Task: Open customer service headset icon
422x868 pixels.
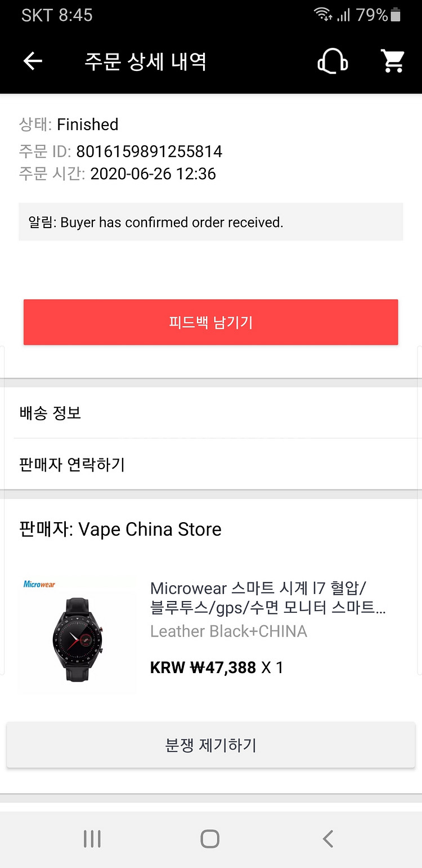Action: (x=333, y=61)
